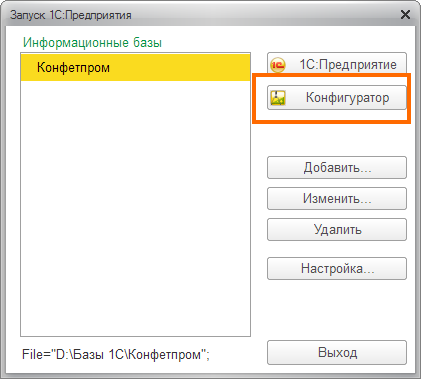Click the Выход button

[337, 353]
